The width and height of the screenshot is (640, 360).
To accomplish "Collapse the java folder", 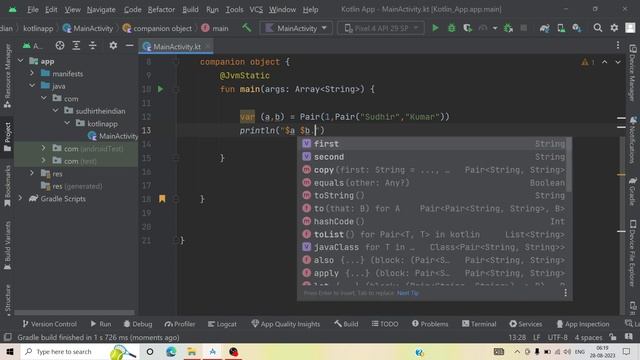I will (x=32, y=86).
